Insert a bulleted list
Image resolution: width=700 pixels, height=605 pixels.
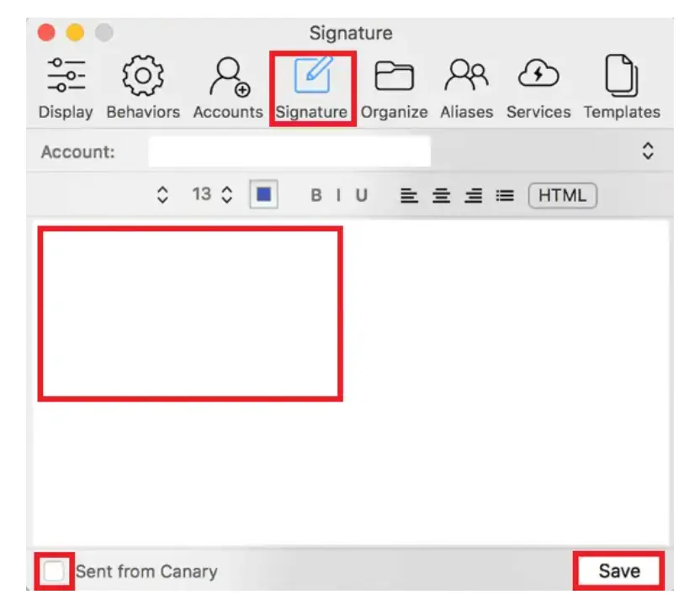coord(505,195)
